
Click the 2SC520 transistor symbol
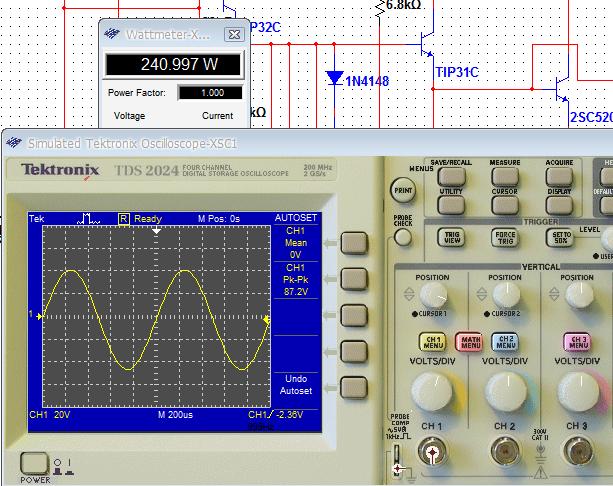click(563, 89)
